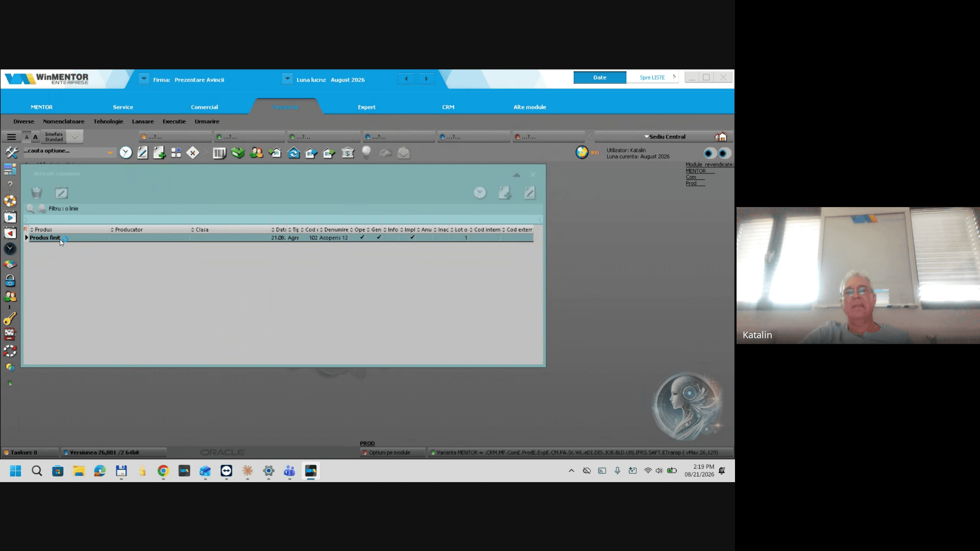Click the trash icon in Articole compuse window
This screenshot has height=551, width=980.
(36, 193)
